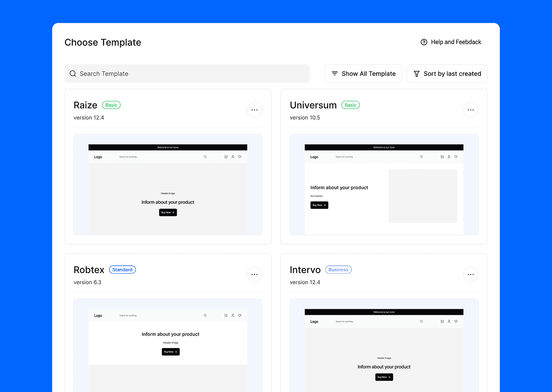Open the Raize template options menu
Image resolution: width=552 pixels, height=392 pixels.
point(254,110)
